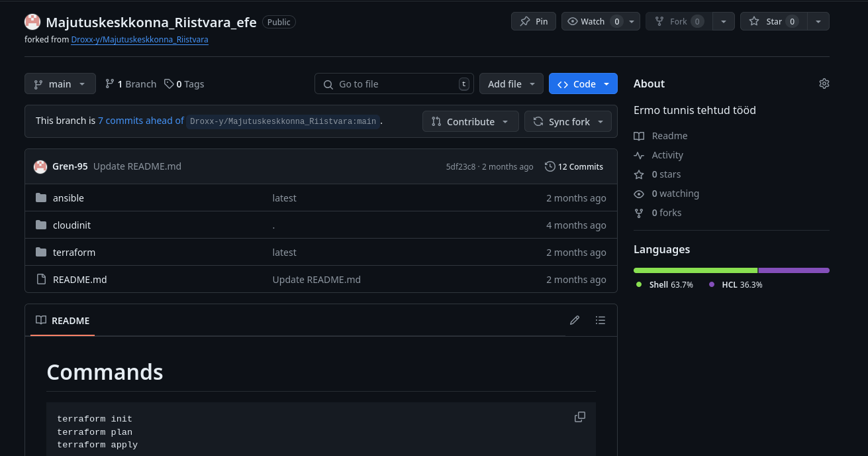Open the upstream Droxx-y/Majutuskeskkonna_Riistvara link
The image size is (868, 456).
140,40
